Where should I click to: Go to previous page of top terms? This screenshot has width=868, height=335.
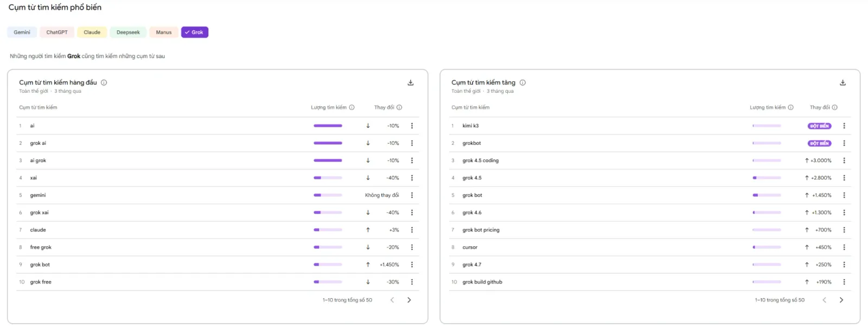[392, 300]
